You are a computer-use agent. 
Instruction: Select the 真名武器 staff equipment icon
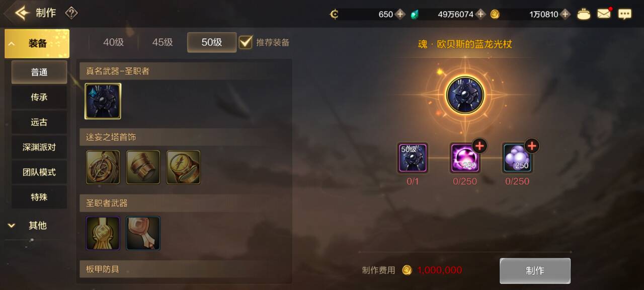click(103, 101)
